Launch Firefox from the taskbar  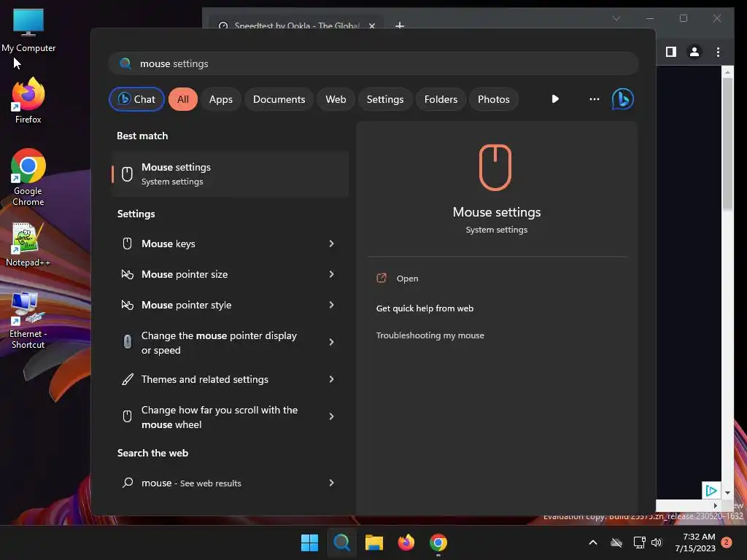(x=406, y=542)
